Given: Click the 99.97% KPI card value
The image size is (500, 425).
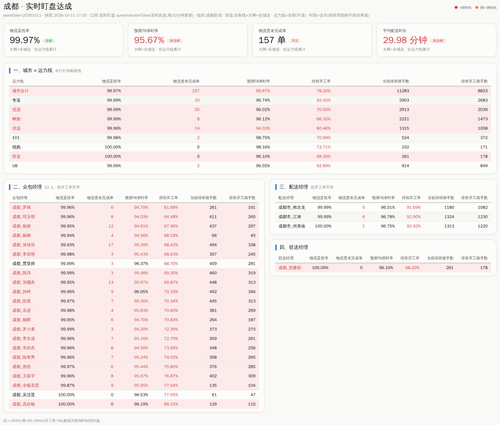Looking at the screenshot, I should click(25, 40).
